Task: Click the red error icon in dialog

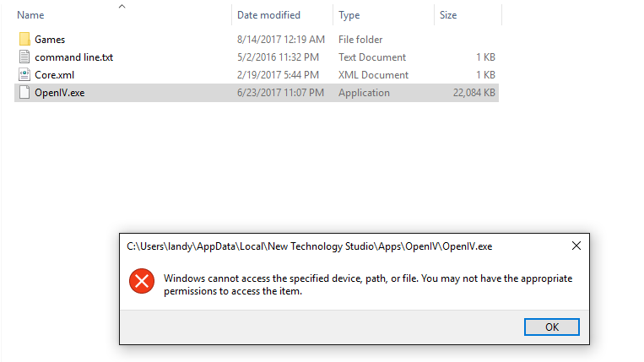Action: pos(141,282)
